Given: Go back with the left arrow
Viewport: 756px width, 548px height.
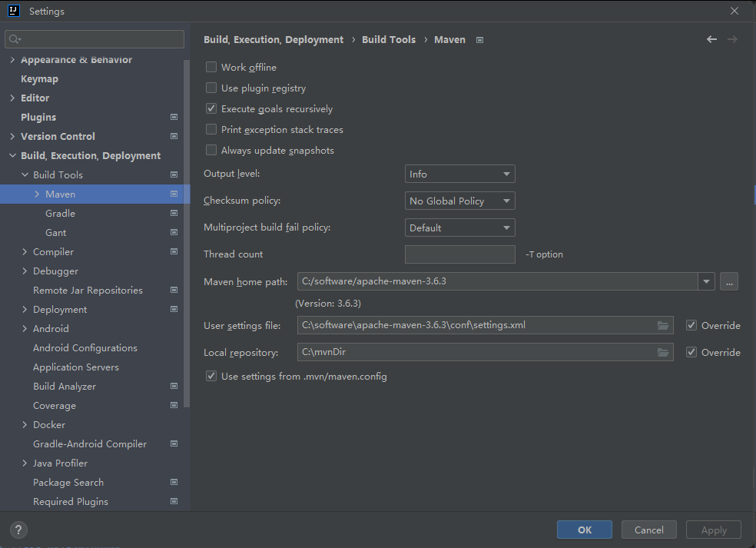Looking at the screenshot, I should [711, 39].
